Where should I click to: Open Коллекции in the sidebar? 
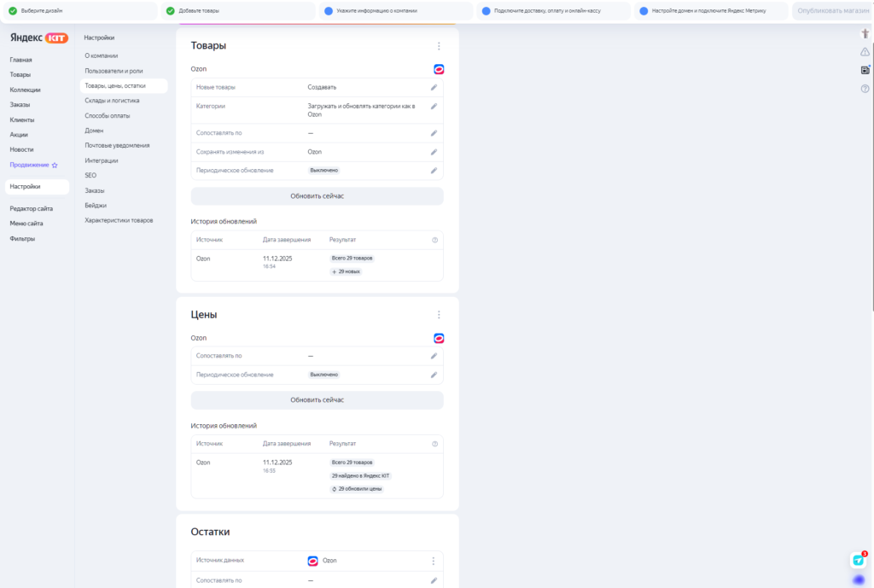25,90
